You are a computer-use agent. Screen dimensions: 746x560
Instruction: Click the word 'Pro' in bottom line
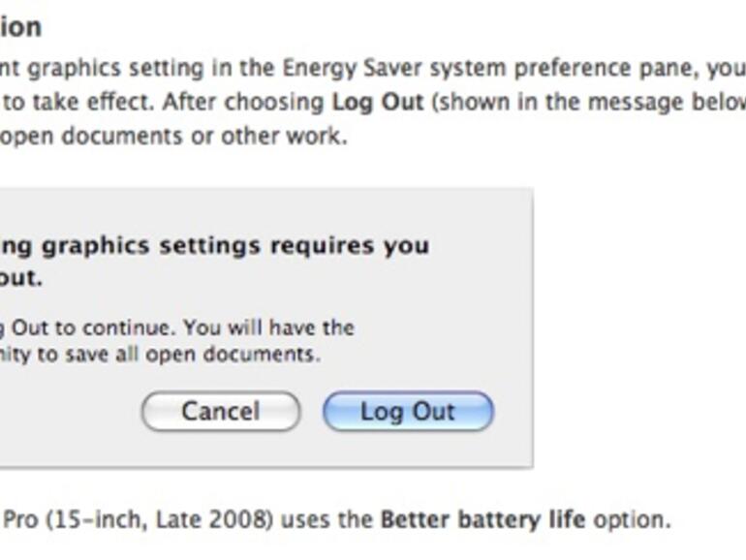[18, 519]
